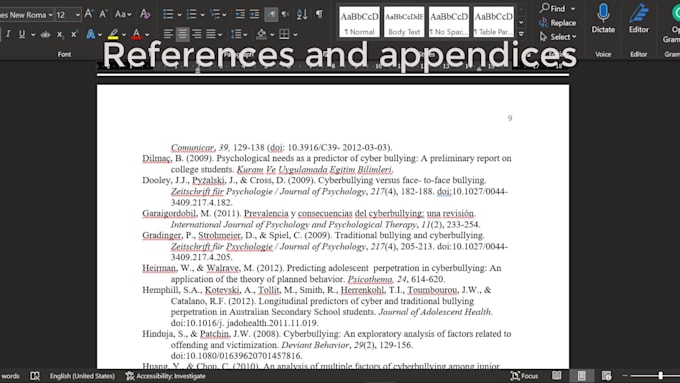Screen dimensions: 680x383
Task: Open Accessibility: Investigate checker
Action: click(x=165, y=376)
